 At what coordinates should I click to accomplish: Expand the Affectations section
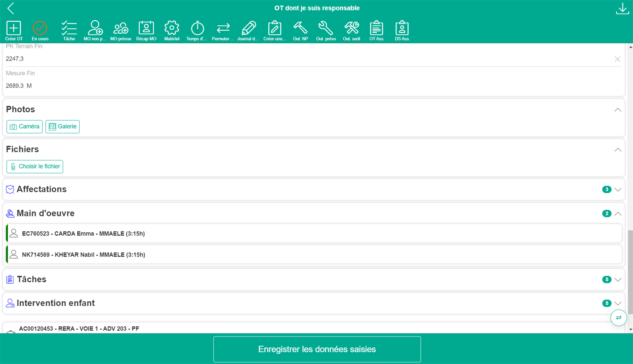coord(618,190)
